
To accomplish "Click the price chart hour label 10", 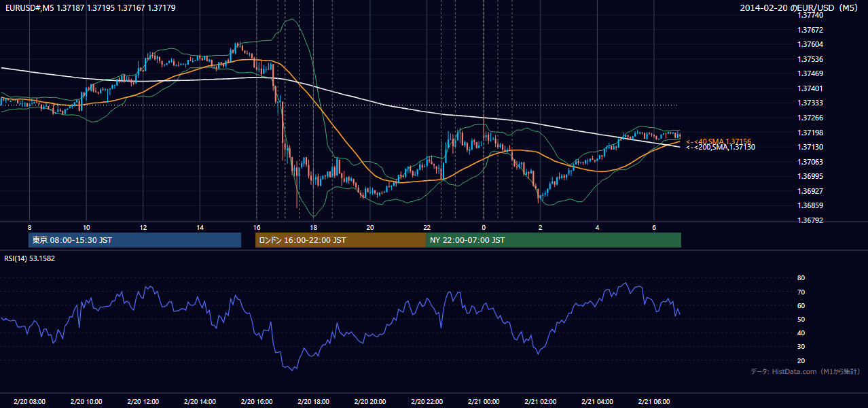I will [86, 227].
